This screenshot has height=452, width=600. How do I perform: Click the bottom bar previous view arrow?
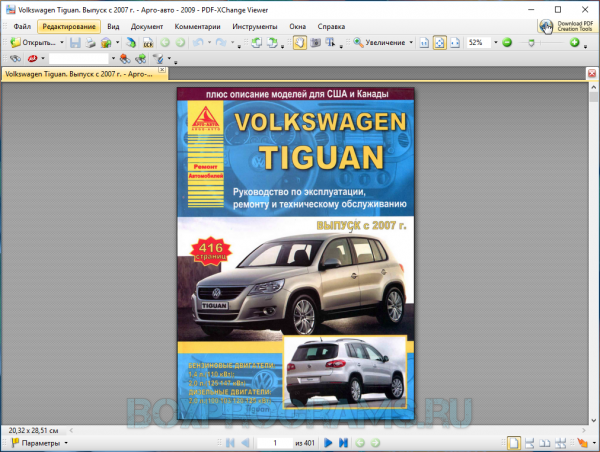click(x=360, y=443)
